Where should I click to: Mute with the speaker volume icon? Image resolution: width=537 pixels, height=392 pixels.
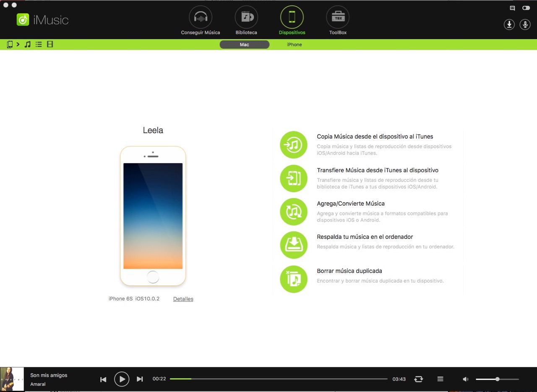click(x=465, y=379)
